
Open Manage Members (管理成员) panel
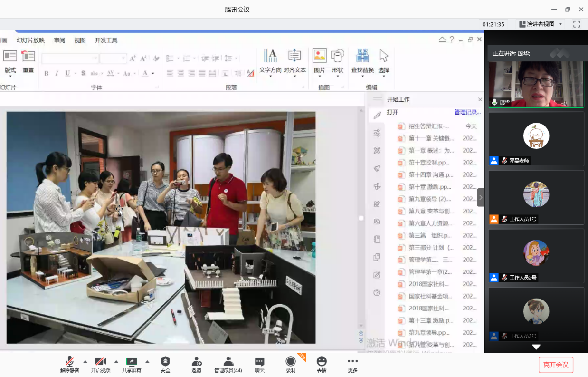(x=228, y=362)
